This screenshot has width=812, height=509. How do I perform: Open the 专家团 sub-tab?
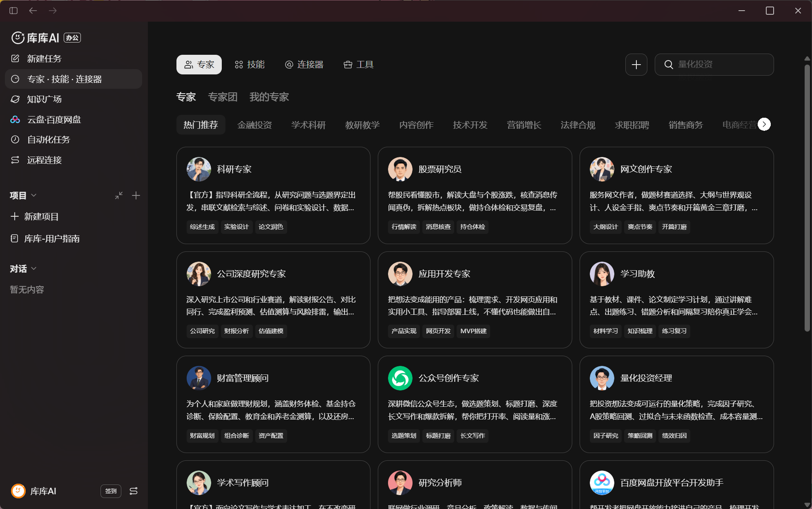223,97
